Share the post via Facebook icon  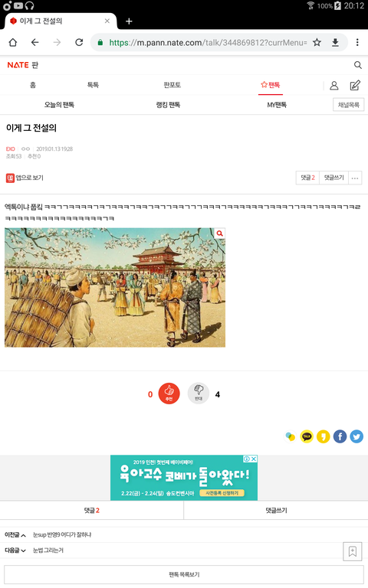[x=340, y=436]
